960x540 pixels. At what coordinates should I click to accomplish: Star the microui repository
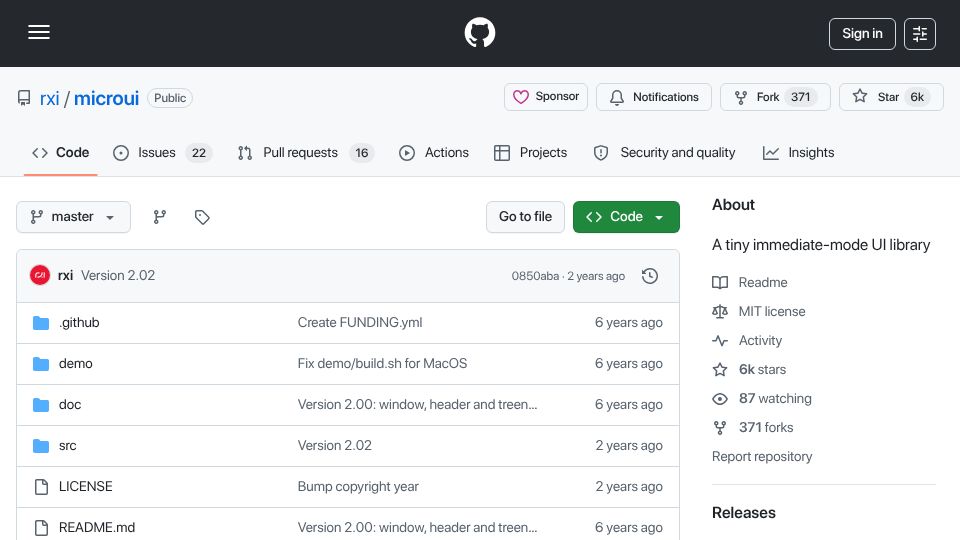point(891,97)
